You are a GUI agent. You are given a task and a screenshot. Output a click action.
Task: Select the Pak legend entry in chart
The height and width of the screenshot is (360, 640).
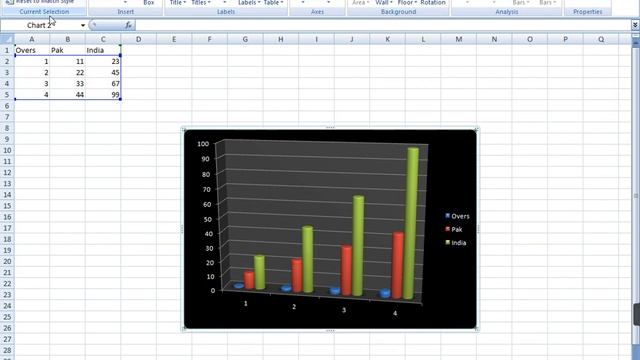click(x=454, y=229)
